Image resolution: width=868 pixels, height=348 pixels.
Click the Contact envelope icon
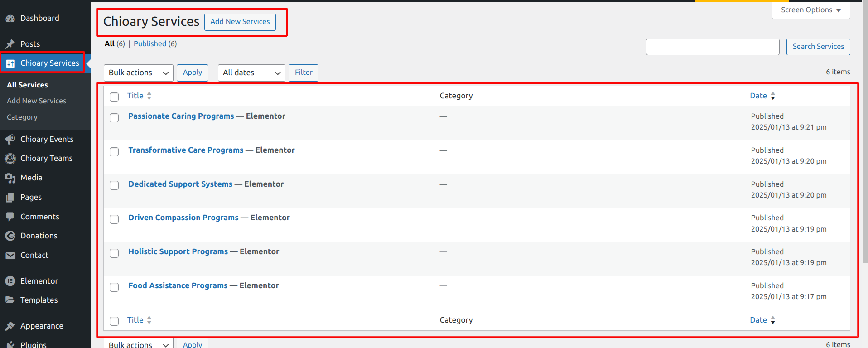pos(10,256)
